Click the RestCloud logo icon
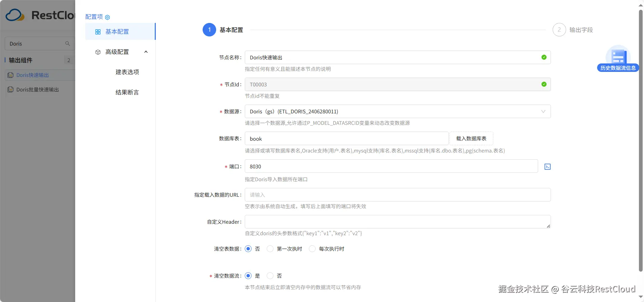 click(15, 15)
